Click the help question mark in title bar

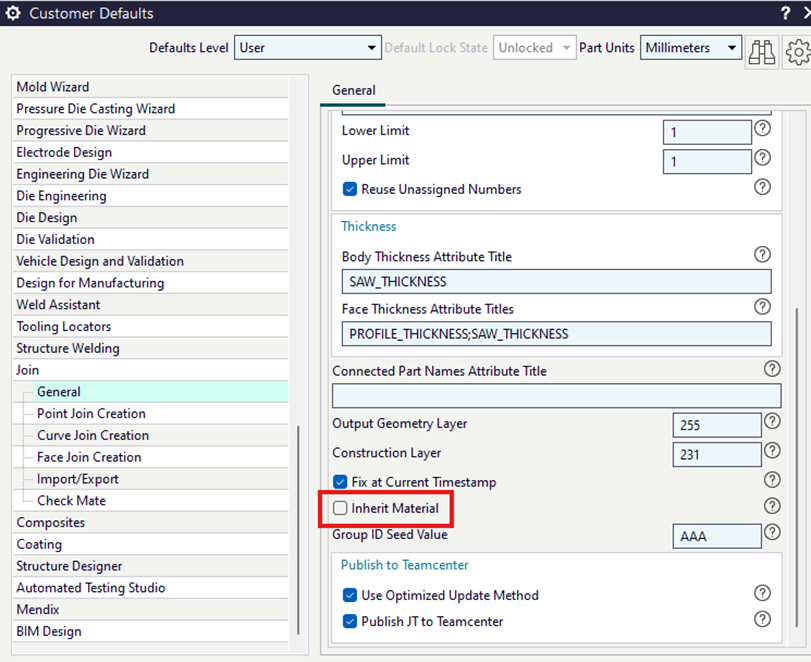(x=785, y=12)
